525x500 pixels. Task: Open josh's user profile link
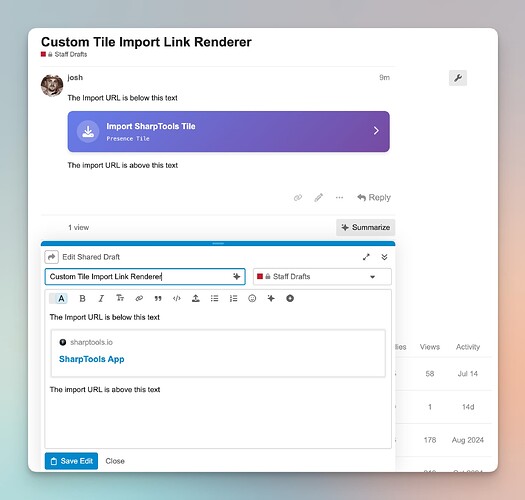coord(75,77)
